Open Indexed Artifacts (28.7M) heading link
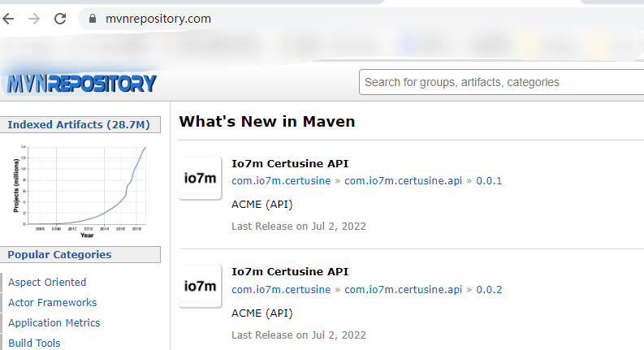 tap(79, 124)
